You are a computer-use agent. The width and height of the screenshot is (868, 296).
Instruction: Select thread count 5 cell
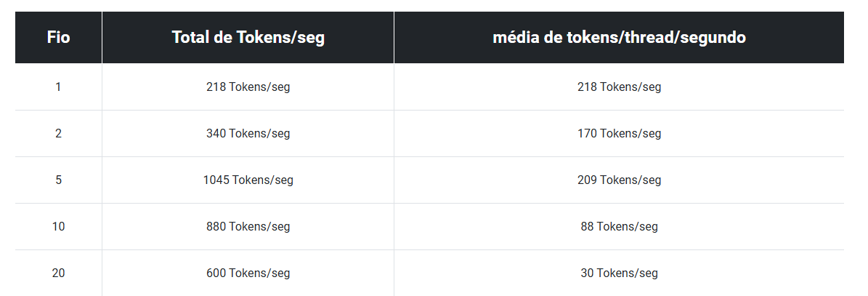(x=58, y=180)
